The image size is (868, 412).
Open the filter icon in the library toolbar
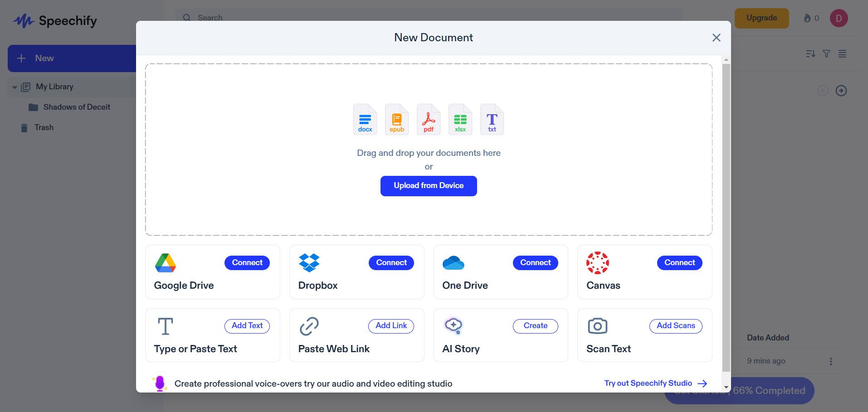(826, 54)
